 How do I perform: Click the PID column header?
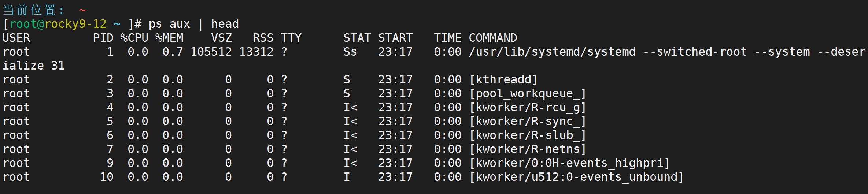pos(103,38)
